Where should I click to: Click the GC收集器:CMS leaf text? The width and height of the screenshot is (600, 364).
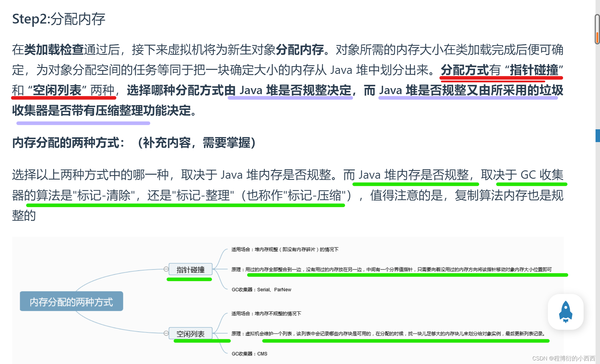249,354
